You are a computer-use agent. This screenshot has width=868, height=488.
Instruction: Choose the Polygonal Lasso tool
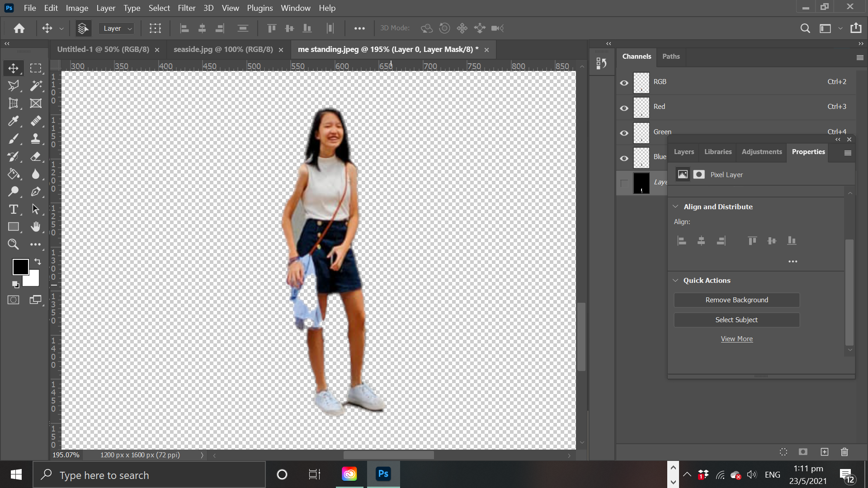[13, 86]
